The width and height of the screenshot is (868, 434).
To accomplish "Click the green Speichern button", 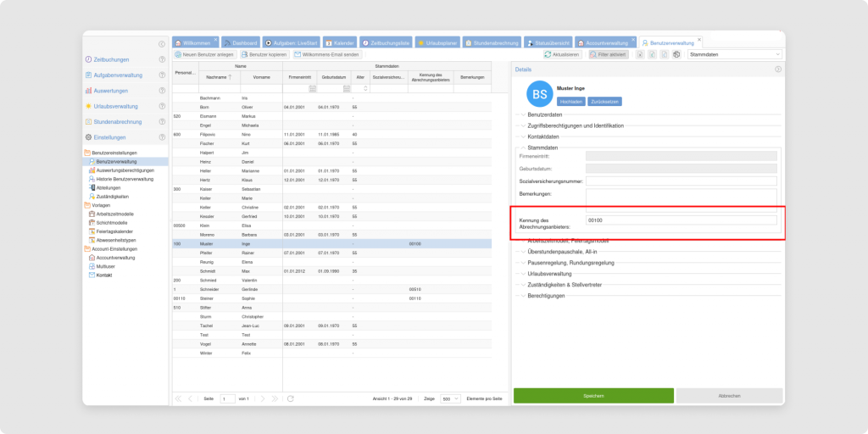I will point(593,396).
